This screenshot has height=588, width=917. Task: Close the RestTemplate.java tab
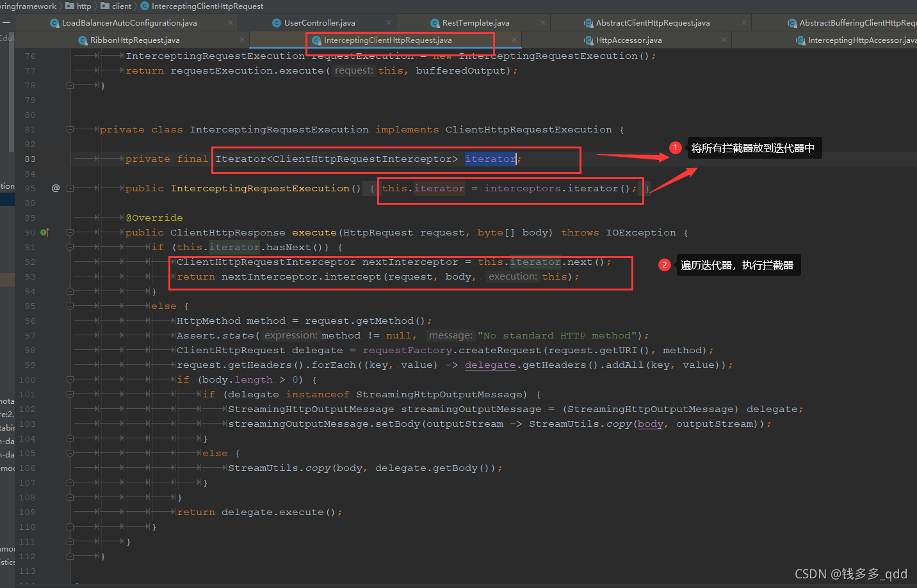point(543,22)
